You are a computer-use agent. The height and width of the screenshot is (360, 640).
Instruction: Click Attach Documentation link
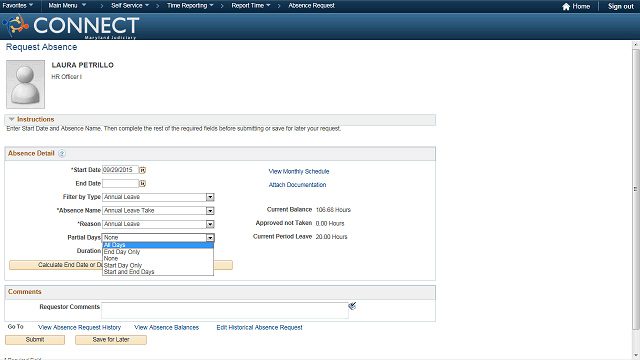pyautogui.click(x=297, y=185)
